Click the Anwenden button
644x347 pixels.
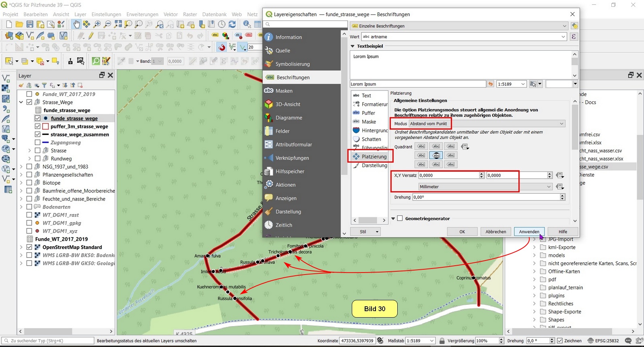(529, 231)
